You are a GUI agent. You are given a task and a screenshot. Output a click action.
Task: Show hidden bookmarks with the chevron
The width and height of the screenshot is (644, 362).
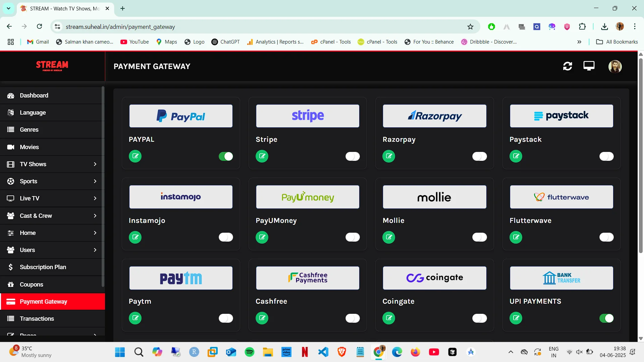579,42
